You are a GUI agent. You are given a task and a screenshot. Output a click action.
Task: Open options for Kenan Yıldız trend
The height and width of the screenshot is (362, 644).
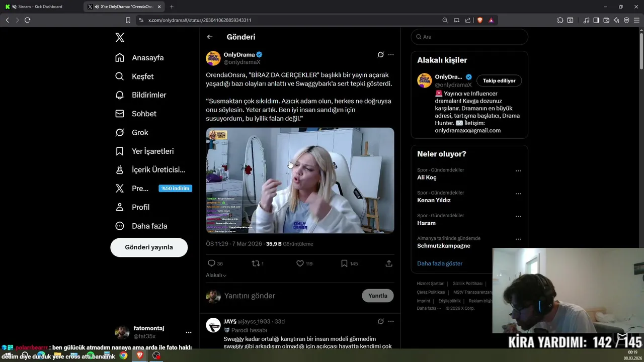pyautogui.click(x=518, y=194)
